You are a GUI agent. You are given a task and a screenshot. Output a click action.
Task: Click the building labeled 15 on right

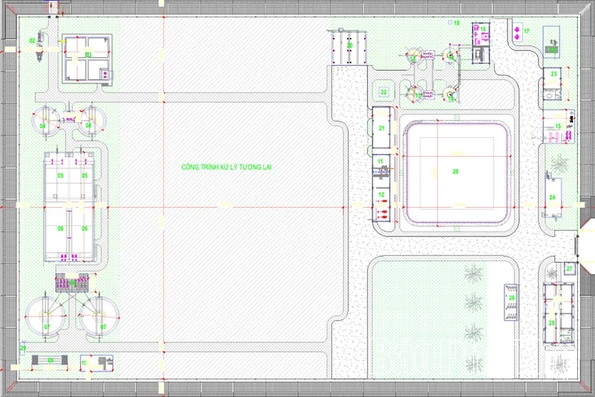pos(558,126)
